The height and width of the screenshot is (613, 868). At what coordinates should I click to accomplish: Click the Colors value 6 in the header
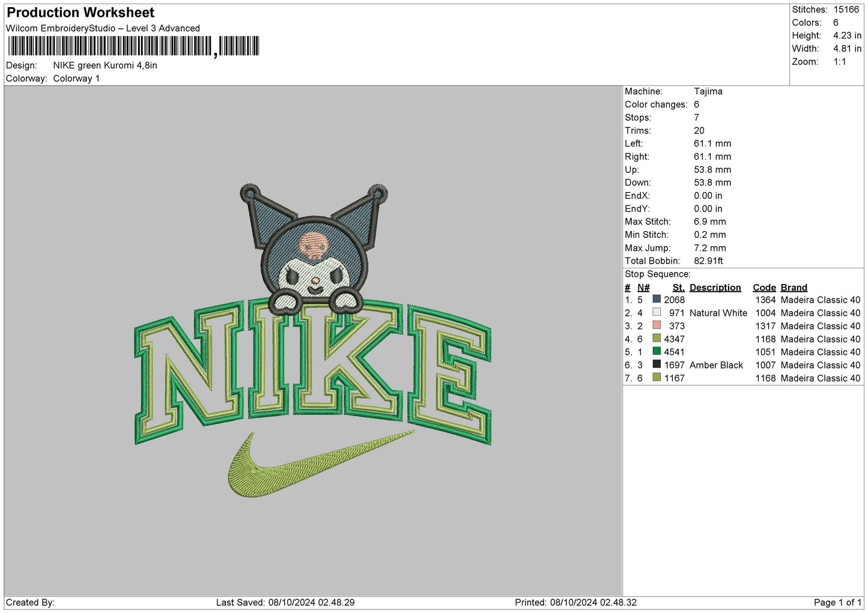point(836,23)
